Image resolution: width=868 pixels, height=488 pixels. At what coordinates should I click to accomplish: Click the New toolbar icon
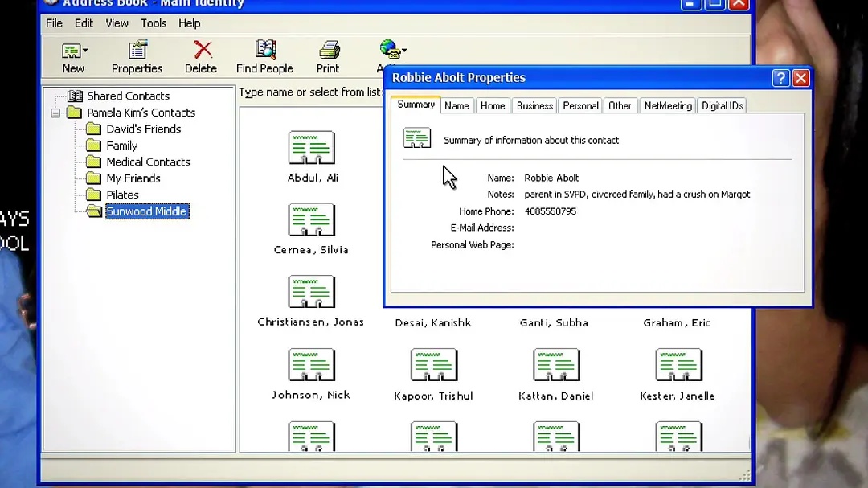(73, 55)
